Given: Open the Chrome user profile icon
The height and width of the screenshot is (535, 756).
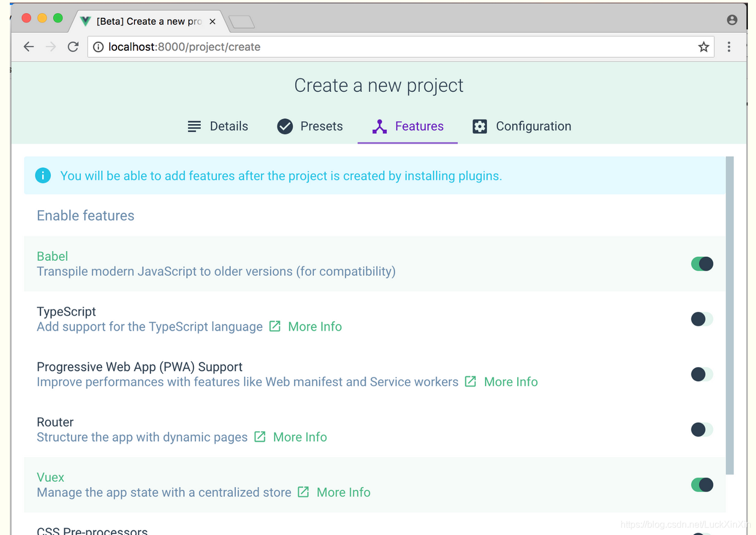Looking at the screenshot, I should coord(732,20).
